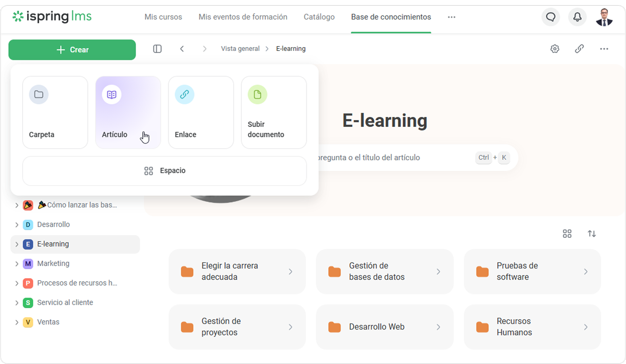
Task: Expand the Marketing space tree
Action: coord(16,264)
